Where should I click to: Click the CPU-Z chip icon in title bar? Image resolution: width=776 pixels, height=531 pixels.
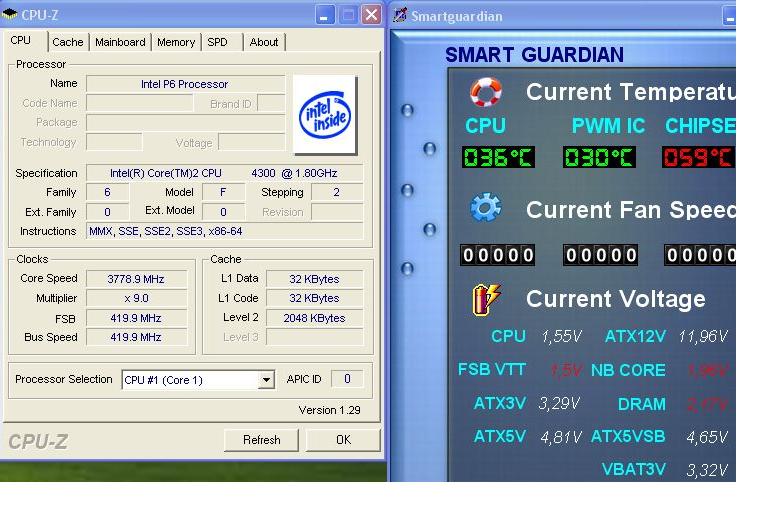tap(10, 14)
